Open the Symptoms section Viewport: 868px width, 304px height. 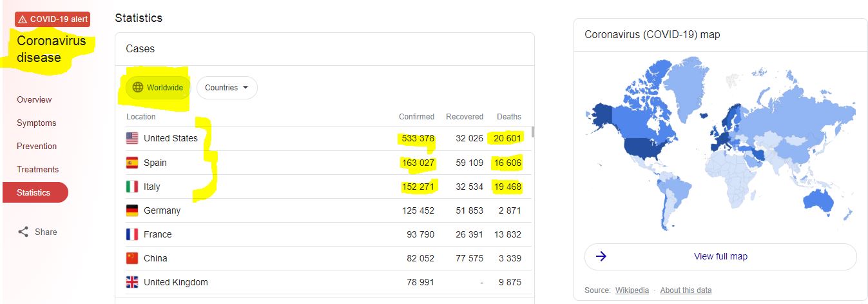(37, 123)
